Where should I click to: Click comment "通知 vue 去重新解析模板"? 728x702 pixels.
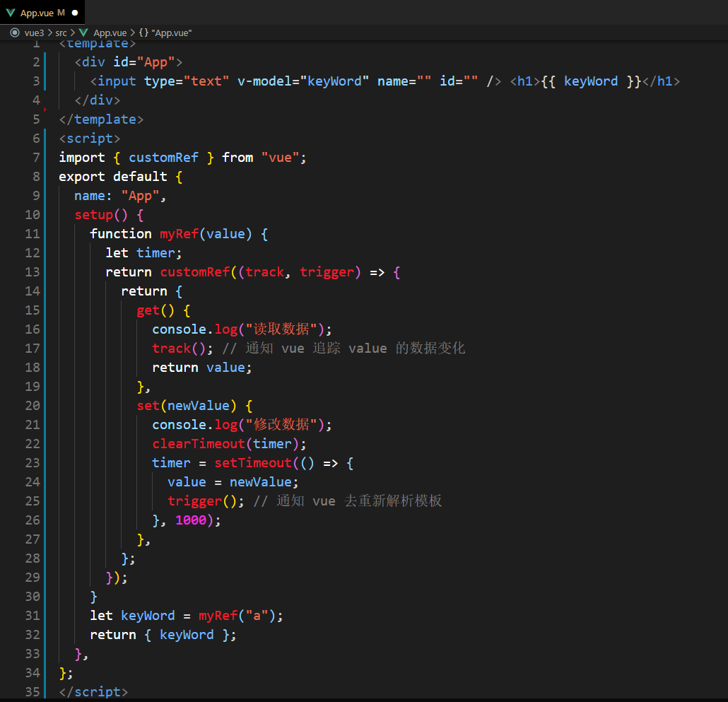point(359,501)
